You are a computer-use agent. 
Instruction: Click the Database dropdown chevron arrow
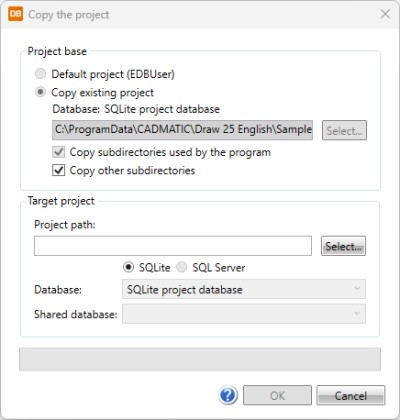coord(357,289)
